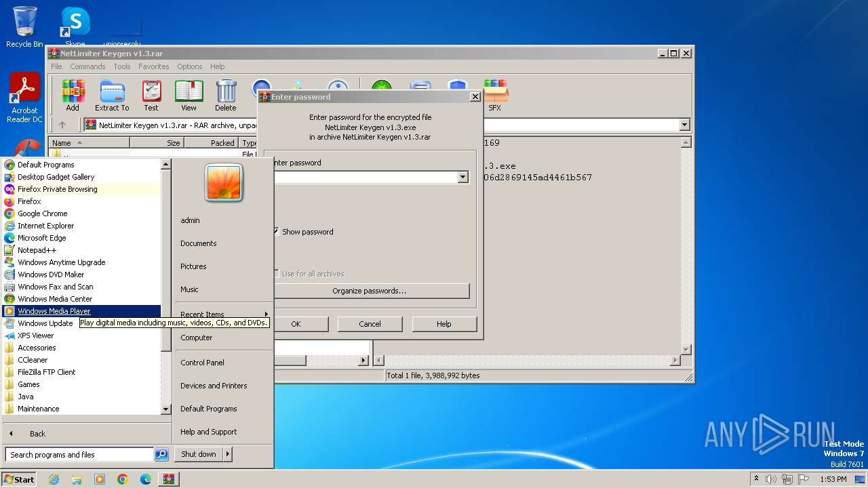Expand the FileZilla FTP Client folder
Image resolution: width=868 pixels, height=488 pixels.
[81, 372]
